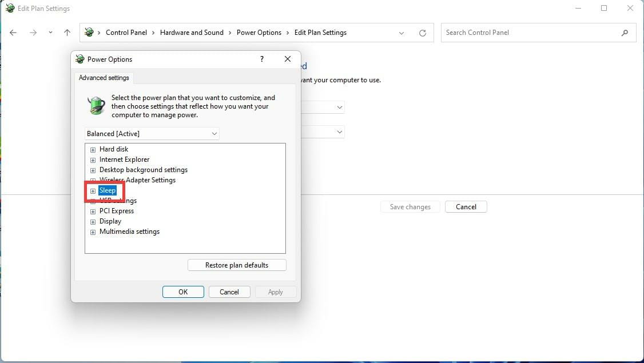Click the Restore plan defaults button

[237, 265]
